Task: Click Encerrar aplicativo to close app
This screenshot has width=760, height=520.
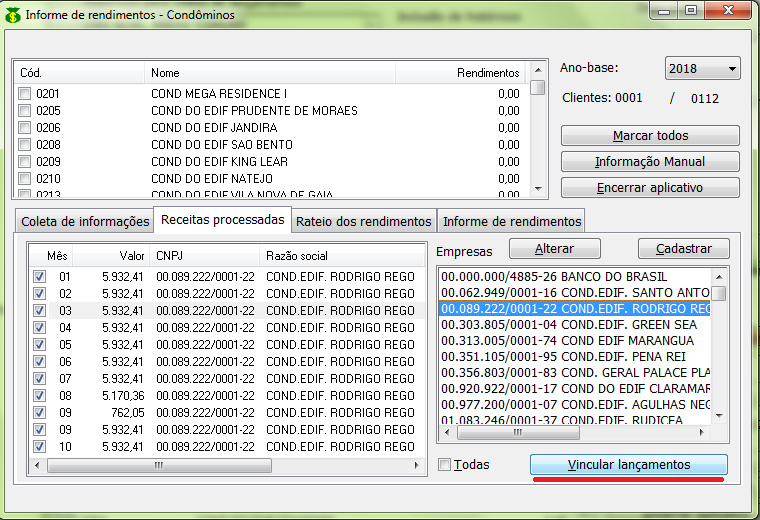Action: tap(650, 188)
